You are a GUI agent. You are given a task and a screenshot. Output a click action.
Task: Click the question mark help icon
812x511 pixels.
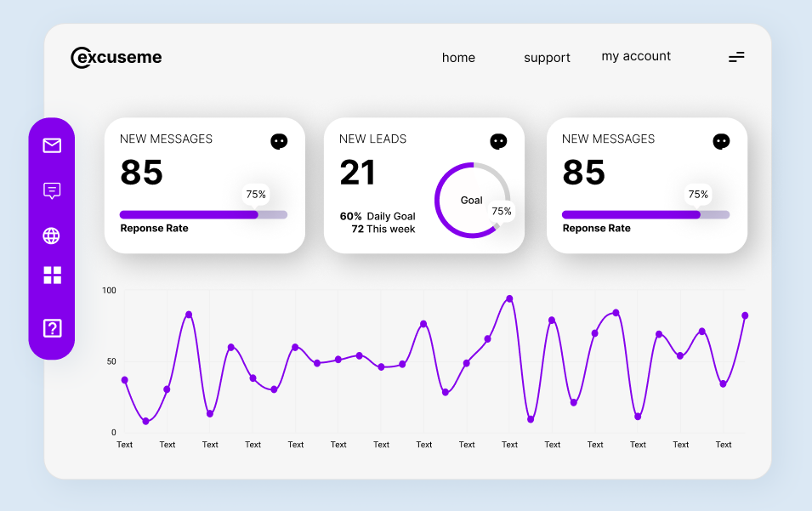tap(52, 328)
